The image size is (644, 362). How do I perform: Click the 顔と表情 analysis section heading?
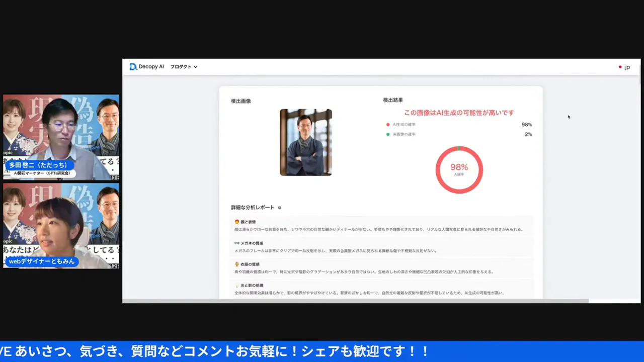248,222
